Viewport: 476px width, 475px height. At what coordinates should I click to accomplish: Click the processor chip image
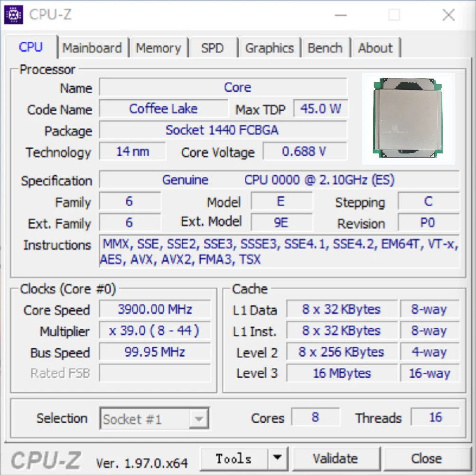click(x=408, y=118)
